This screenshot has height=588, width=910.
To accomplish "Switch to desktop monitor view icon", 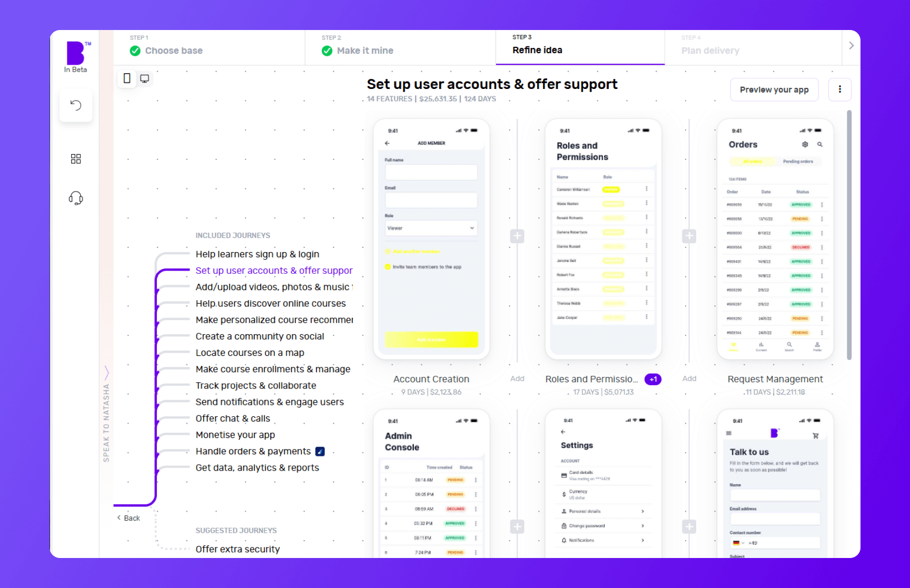I will click(x=144, y=78).
